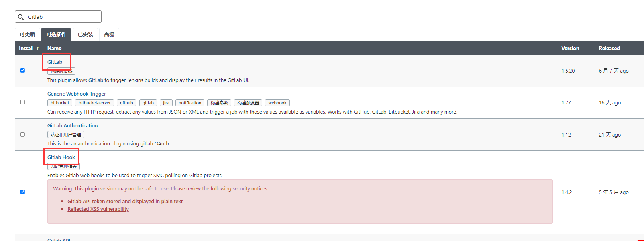Open the Generic Webhook Trigger plugin link
This screenshot has width=644, height=241.
click(x=77, y=94)
